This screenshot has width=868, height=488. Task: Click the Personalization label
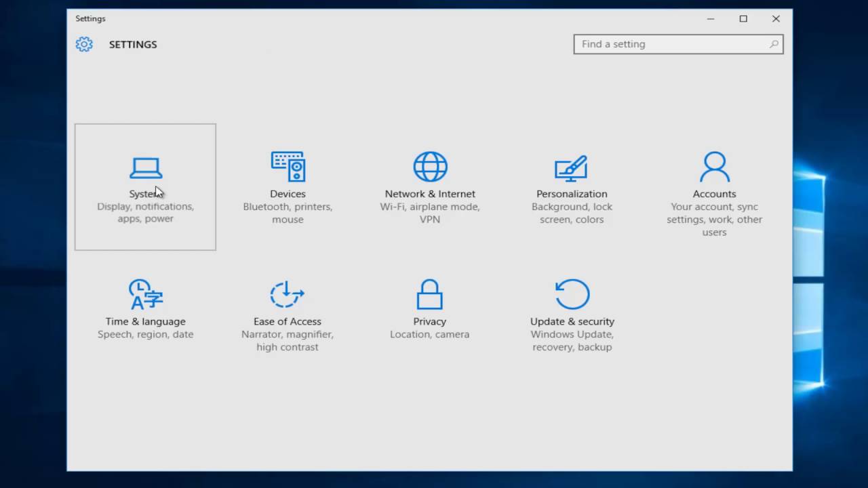[572, 194]
